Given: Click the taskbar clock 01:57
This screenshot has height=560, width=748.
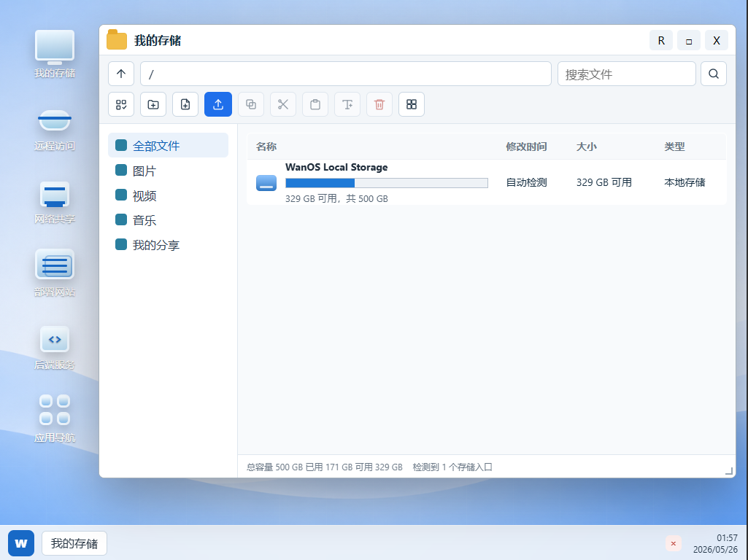Looking at the screenshot, I should point(727,538).
